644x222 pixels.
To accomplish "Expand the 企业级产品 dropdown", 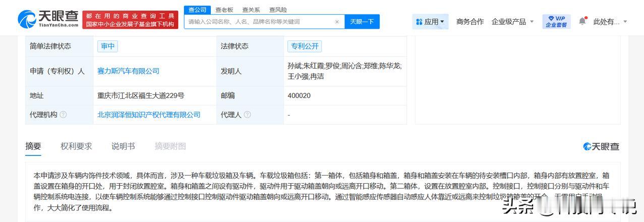I will tap(512, 22).
